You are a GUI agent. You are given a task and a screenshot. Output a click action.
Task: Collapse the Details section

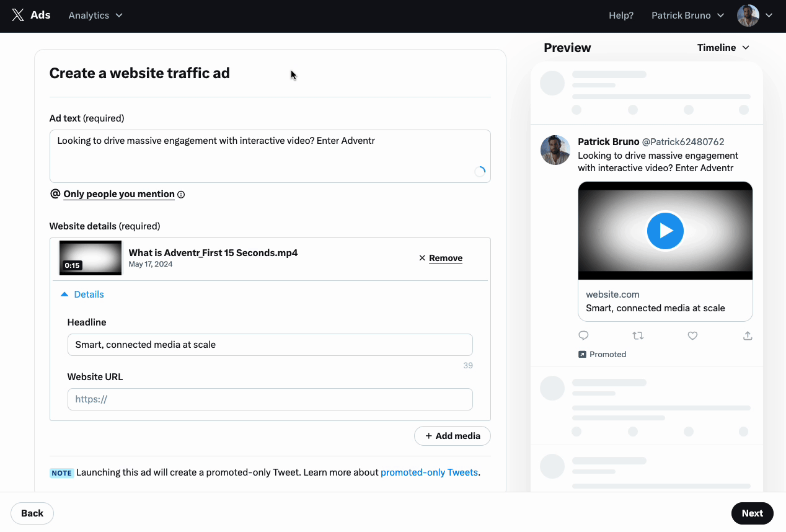[82, 295]
